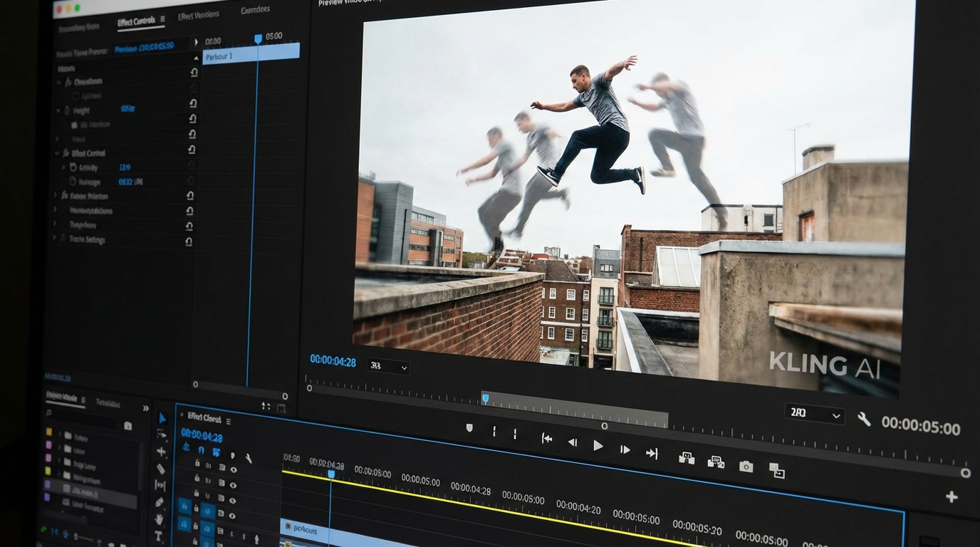Click the blue timeline timecode
The image size is (980, 547).
202,436
